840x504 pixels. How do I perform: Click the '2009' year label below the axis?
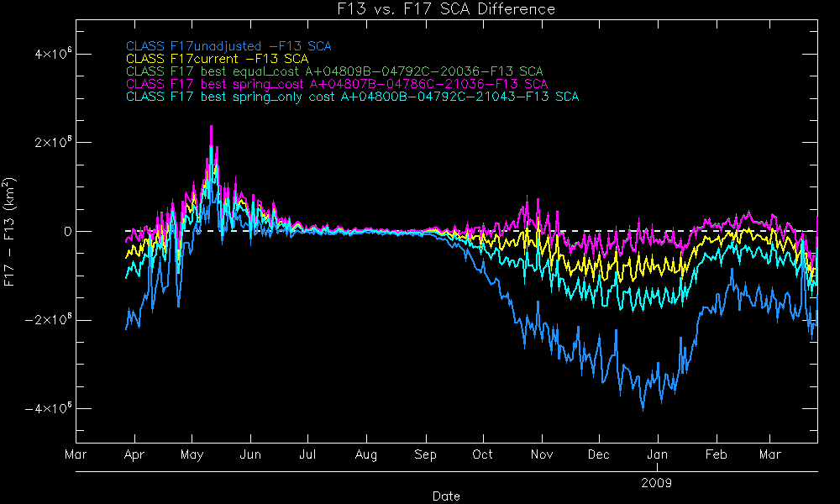[658, 483]
